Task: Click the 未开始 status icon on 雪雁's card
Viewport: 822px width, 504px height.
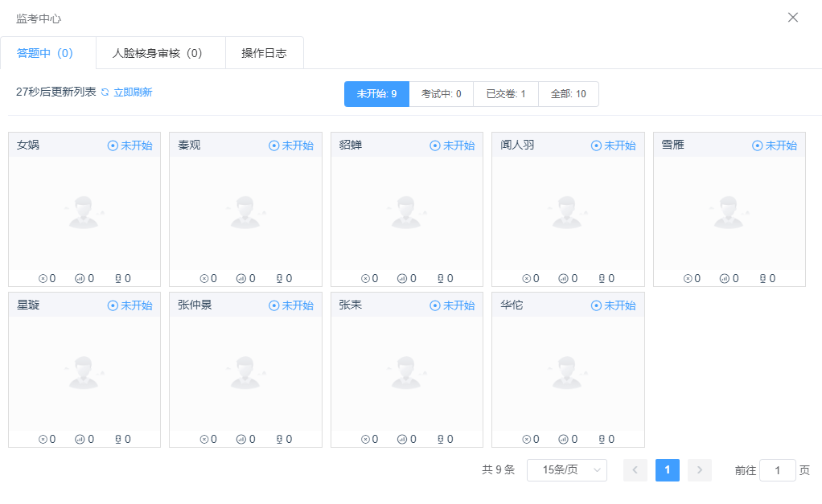Action: [757, 145]
